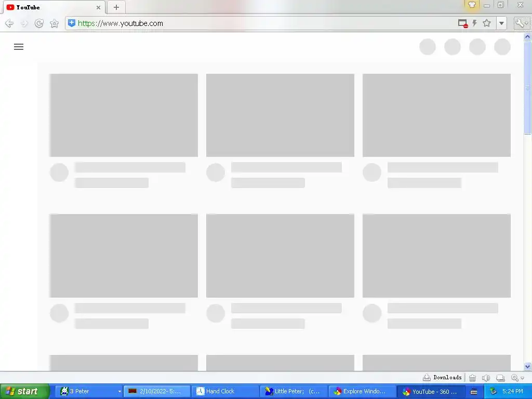532x399 pixels.
Task: Reload the current page
Action: click(x=39, y=23)
